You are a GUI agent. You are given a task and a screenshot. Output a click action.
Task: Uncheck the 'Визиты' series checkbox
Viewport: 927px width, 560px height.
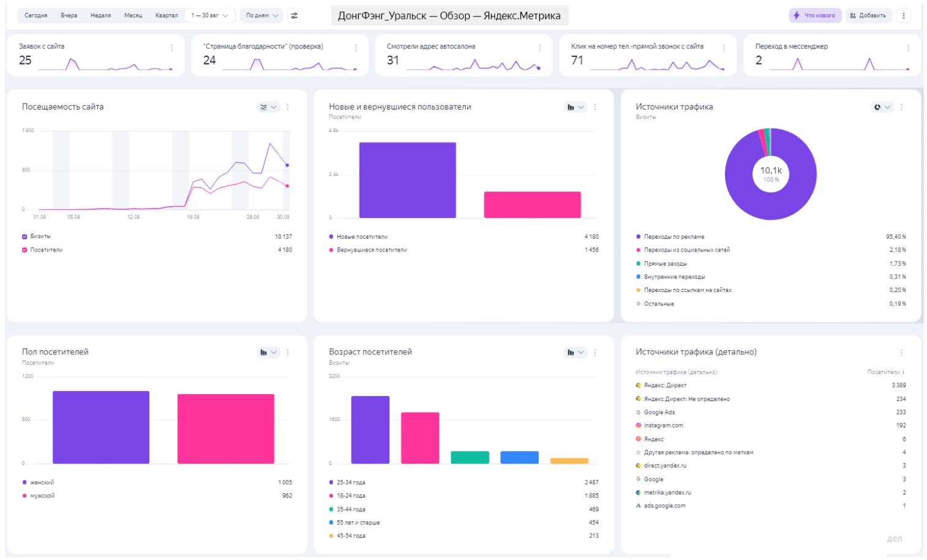pyautogui.click(x=24, y=237)
